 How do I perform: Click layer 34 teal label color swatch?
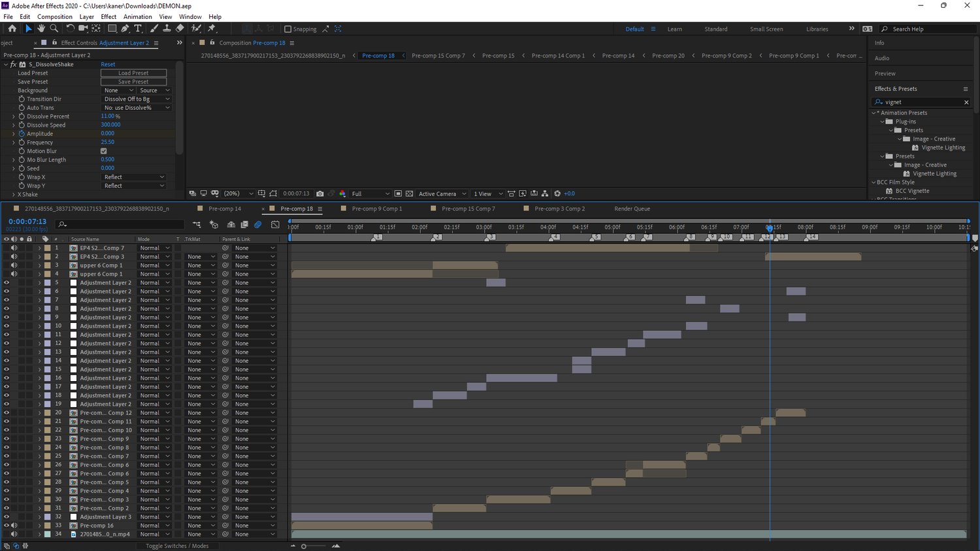47,535
